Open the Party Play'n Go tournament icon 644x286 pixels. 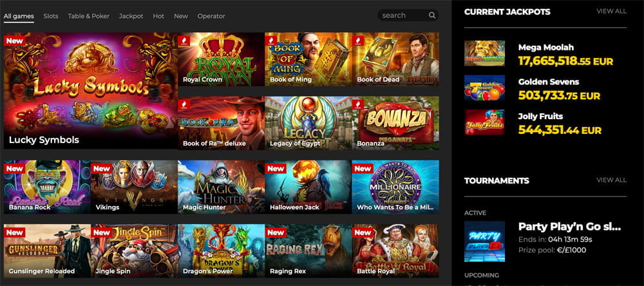click(x=485, y=242)
